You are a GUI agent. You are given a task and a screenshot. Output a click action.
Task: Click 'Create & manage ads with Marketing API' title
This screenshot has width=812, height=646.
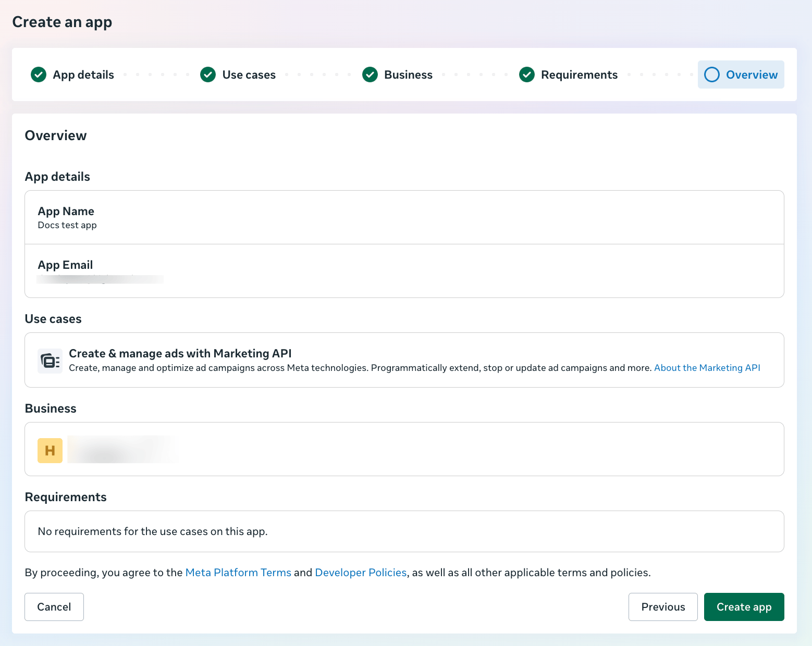tap(180, 353)
